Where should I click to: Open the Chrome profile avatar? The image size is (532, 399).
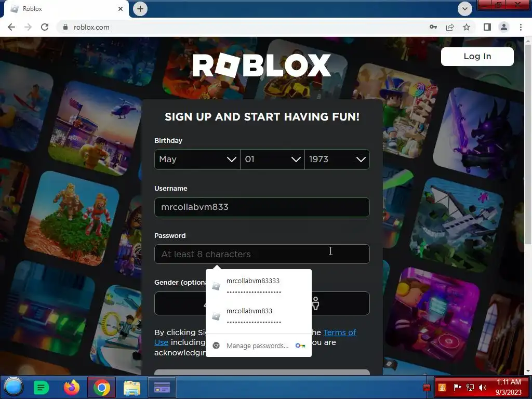(504, 27)
